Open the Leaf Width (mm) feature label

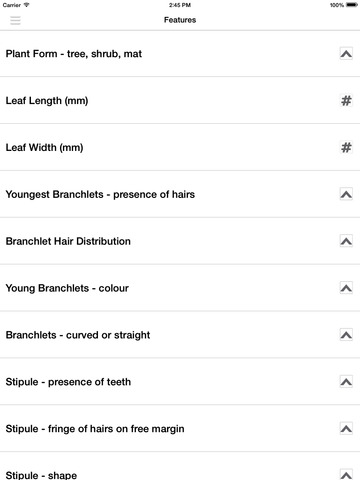point(44,147)
